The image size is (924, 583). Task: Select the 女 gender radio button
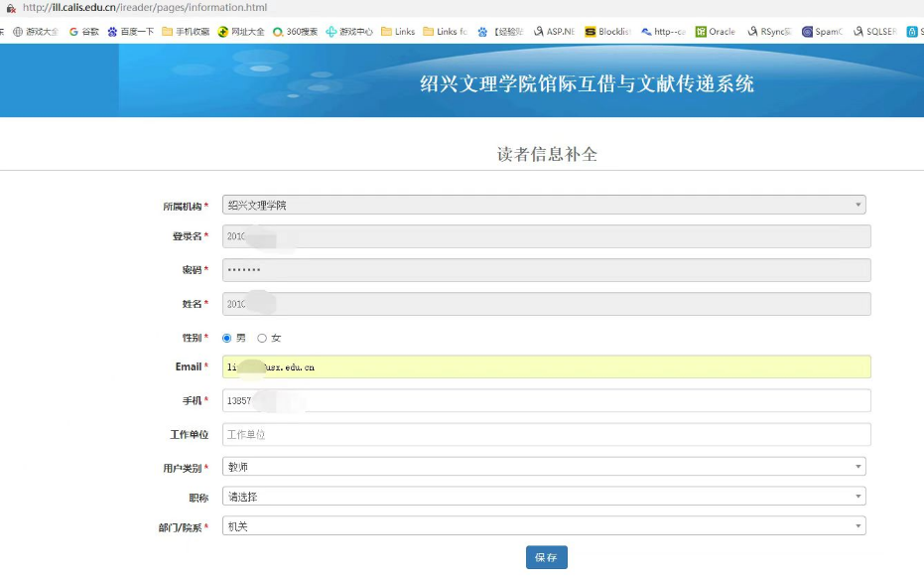262,338
